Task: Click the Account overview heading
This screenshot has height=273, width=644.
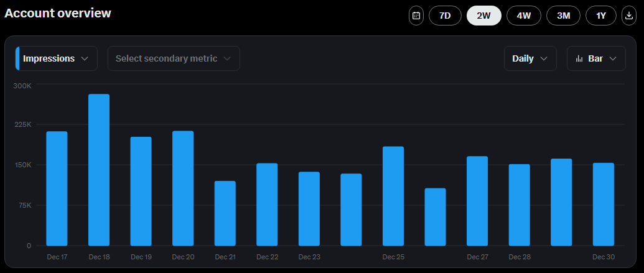Action: click(58, 13)
